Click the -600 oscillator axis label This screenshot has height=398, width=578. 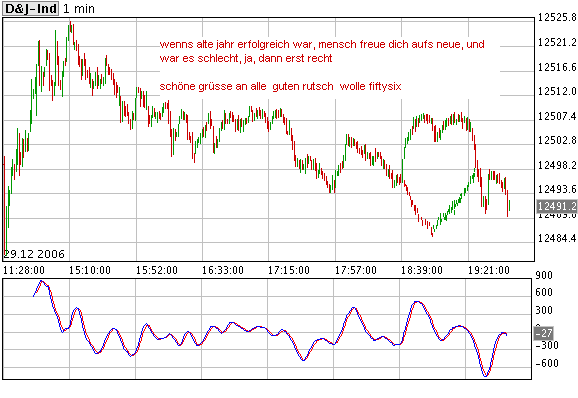pyautogui.click(x=547, y=363)
